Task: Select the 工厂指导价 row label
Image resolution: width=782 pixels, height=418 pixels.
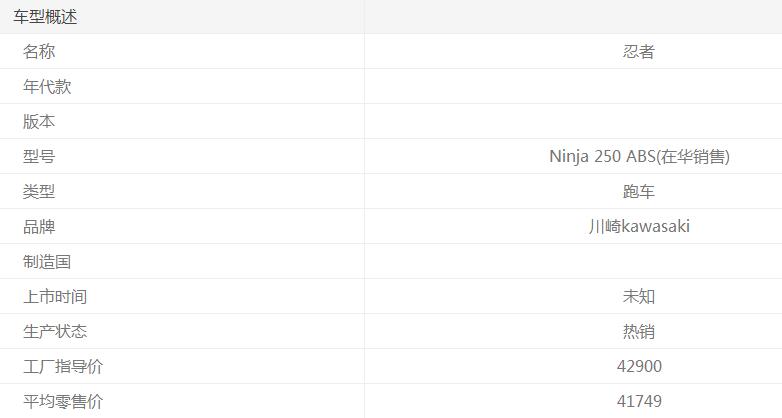Action: [x=63, y=367]
